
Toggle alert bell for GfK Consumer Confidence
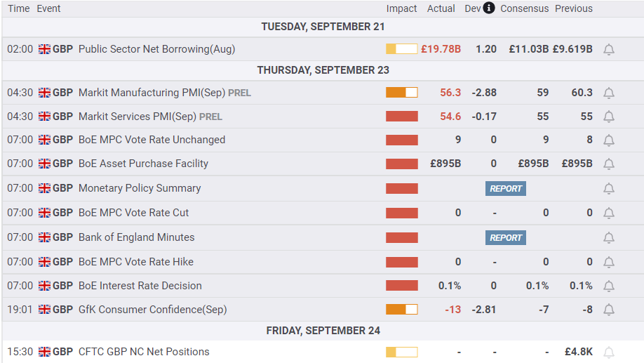[x=609, y=310]
